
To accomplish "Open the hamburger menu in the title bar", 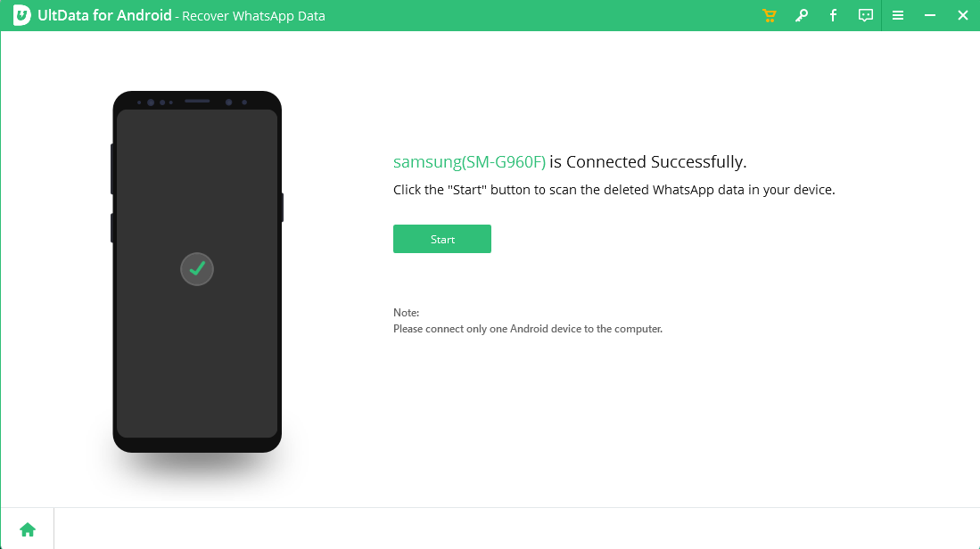I will coord(898,16).
